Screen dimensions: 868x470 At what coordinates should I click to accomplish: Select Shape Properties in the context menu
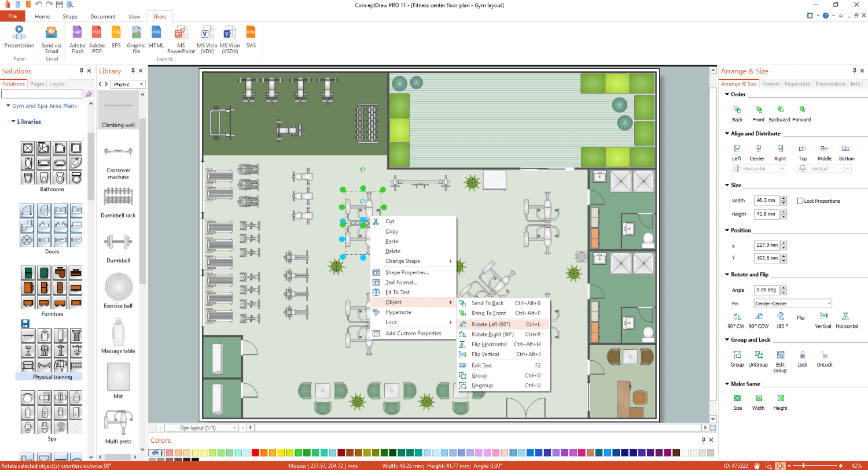407,272
